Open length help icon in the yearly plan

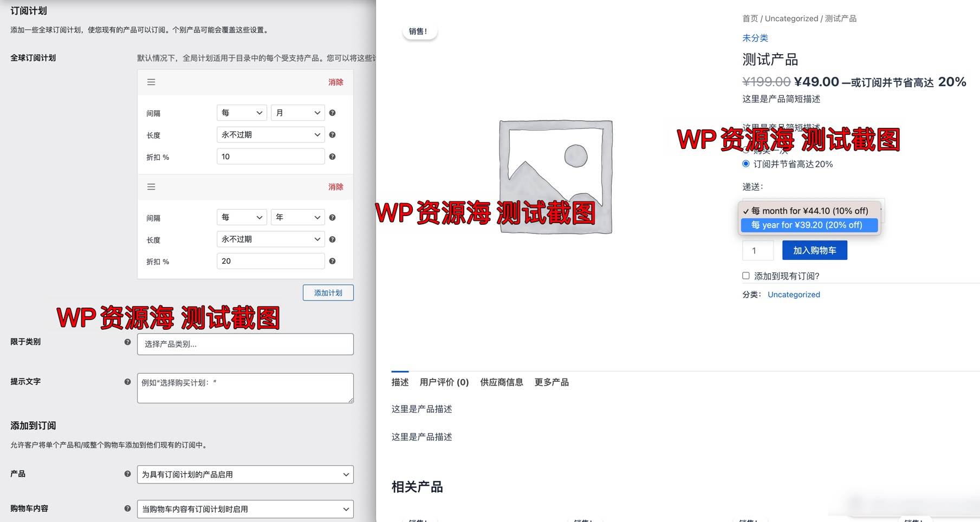pyautogui.click(x=333, y=239)
